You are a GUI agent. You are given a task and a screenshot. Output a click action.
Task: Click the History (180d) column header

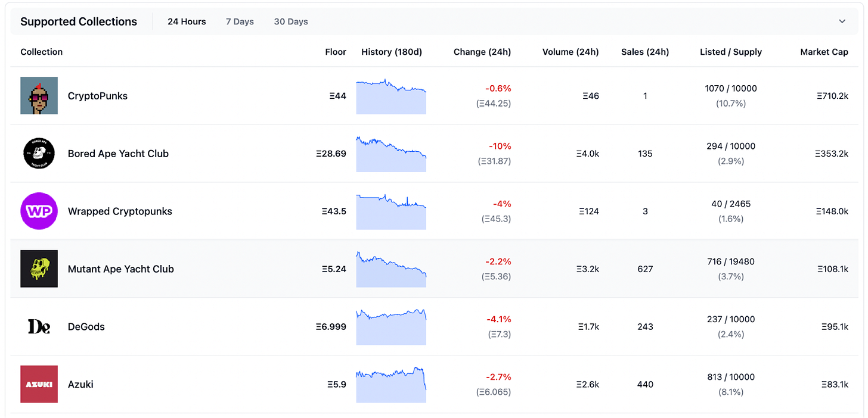click(x=392, y=52)
